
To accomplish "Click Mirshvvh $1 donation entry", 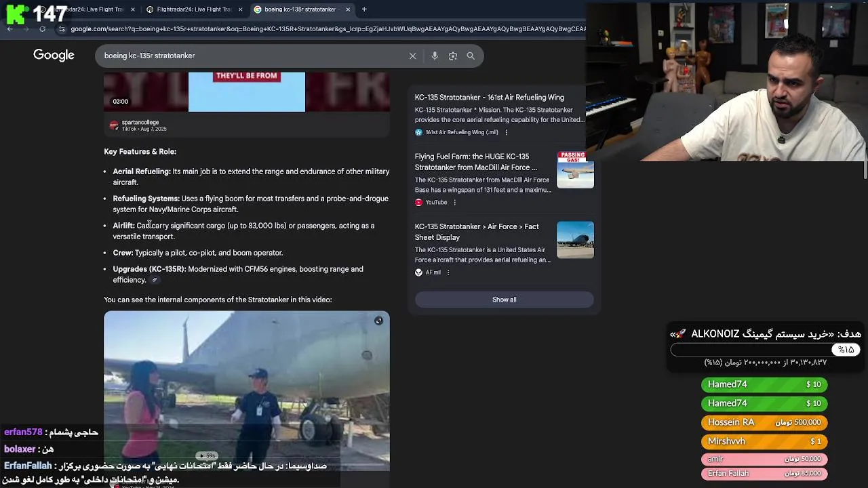I will coord(765,441).
